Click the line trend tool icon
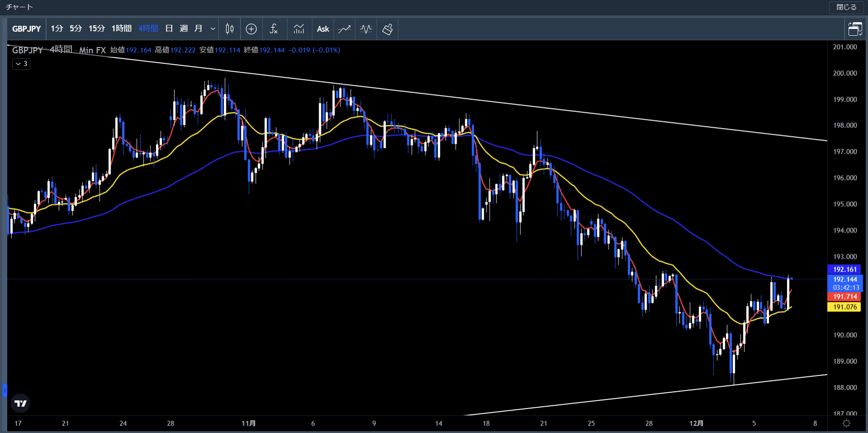868x433 pixels. click(x=344, y=29)
